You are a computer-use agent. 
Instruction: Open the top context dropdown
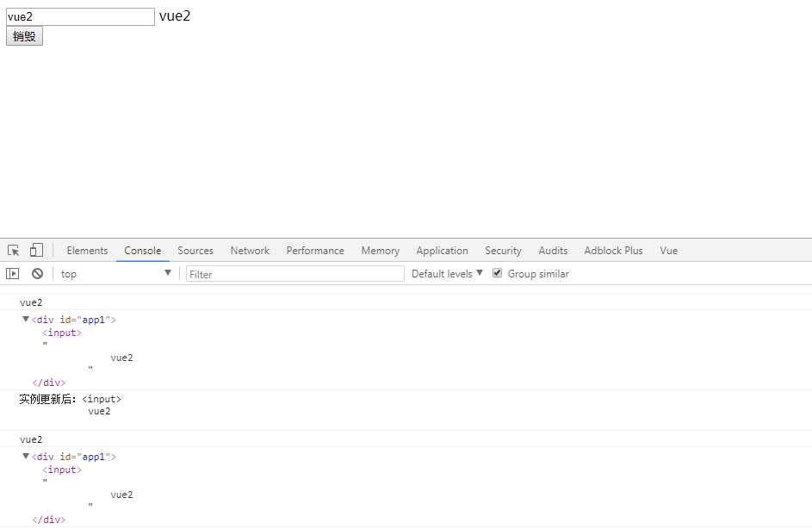(x=115, y=274)
